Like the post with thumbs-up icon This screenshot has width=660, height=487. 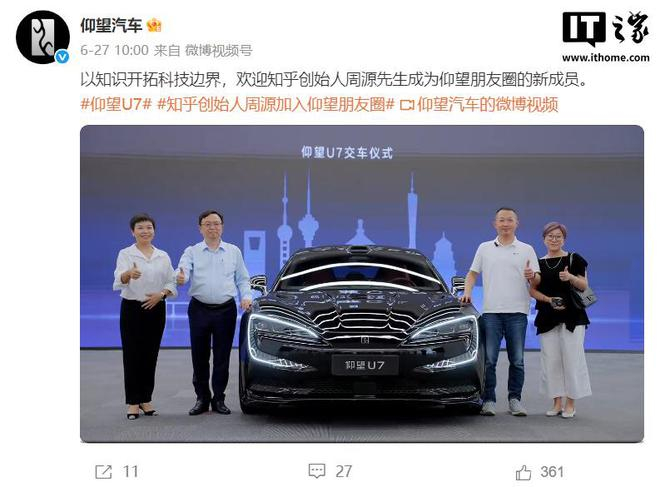point(523,472)
